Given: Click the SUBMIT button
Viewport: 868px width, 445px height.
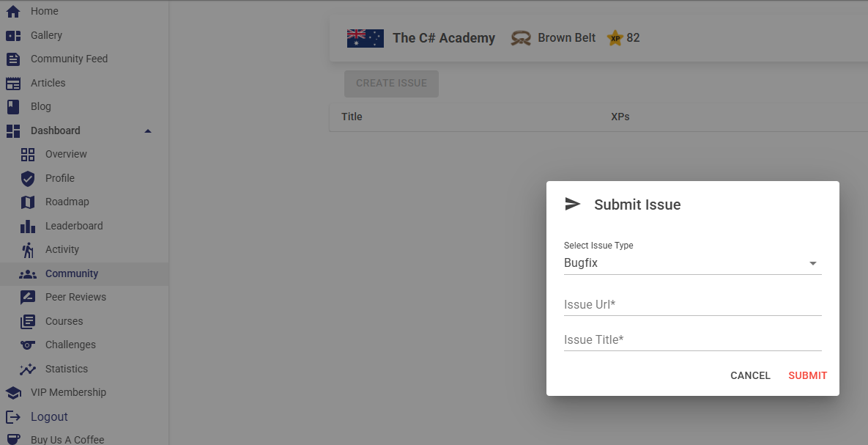Looking at the screenshot, I should 808,376.
